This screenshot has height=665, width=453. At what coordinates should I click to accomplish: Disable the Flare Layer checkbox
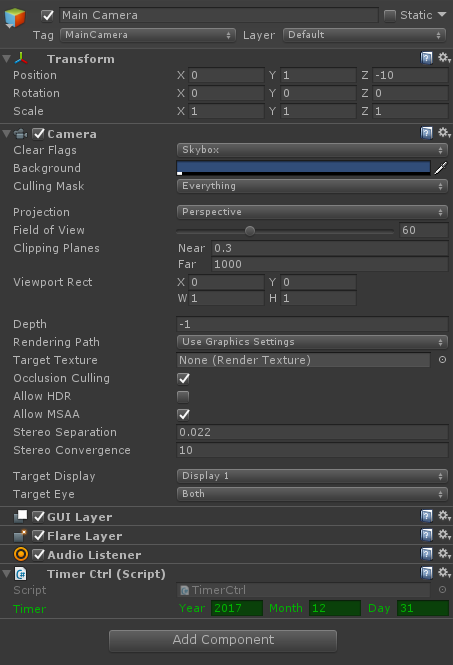click(x=39, y=536)
